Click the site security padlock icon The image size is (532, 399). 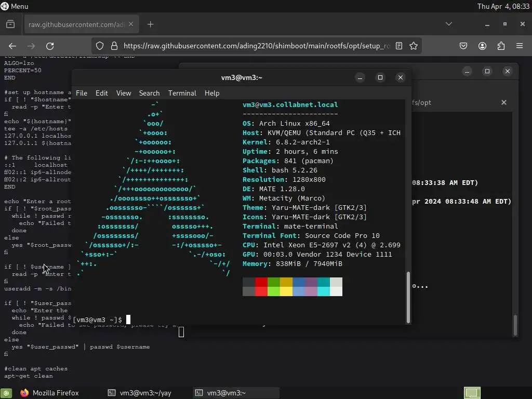[x=114, y=46]
